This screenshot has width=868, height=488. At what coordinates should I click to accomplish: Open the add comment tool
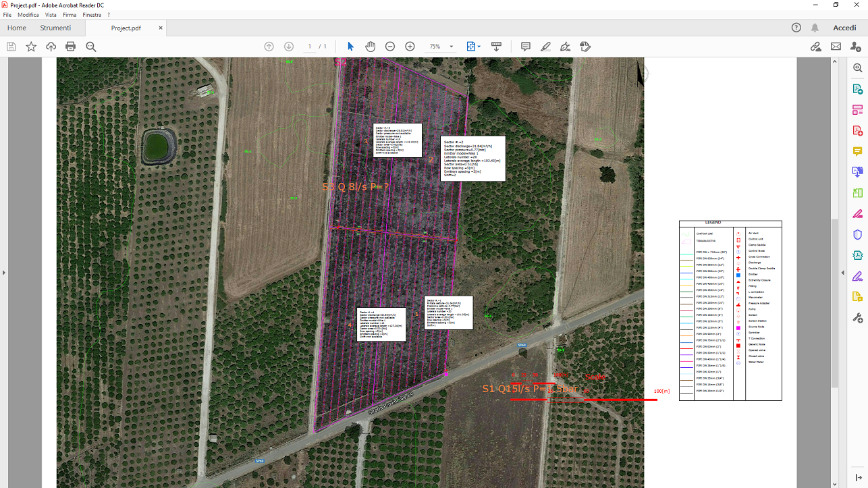point(525,47)
